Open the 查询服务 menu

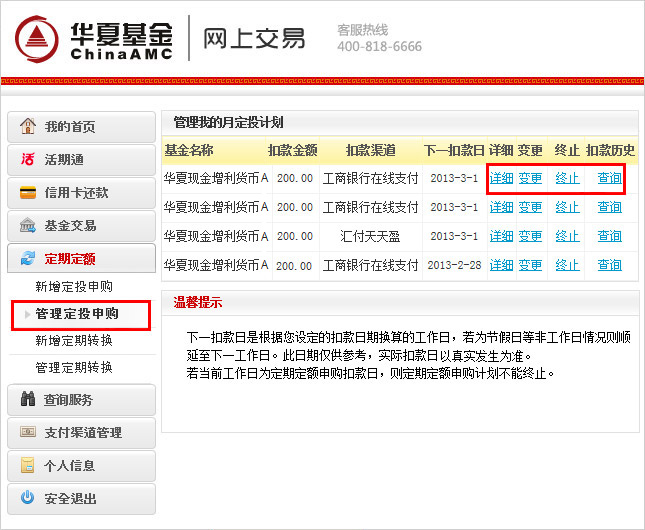(81, 400)
